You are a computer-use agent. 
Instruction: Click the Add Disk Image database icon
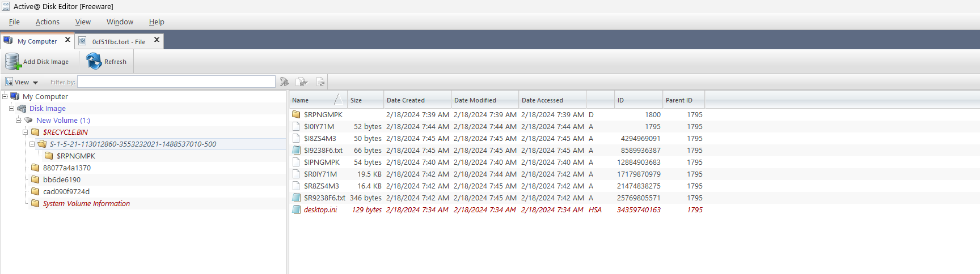12,61
